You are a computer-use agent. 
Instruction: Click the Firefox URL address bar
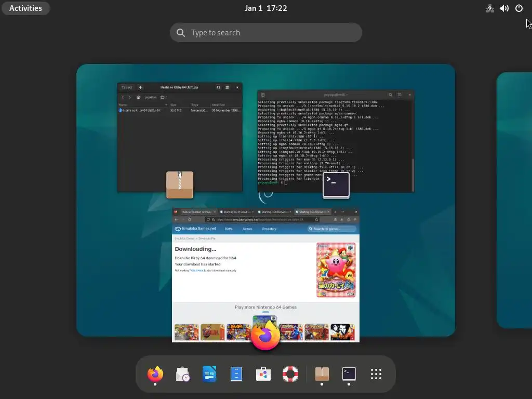coord(263,220)
